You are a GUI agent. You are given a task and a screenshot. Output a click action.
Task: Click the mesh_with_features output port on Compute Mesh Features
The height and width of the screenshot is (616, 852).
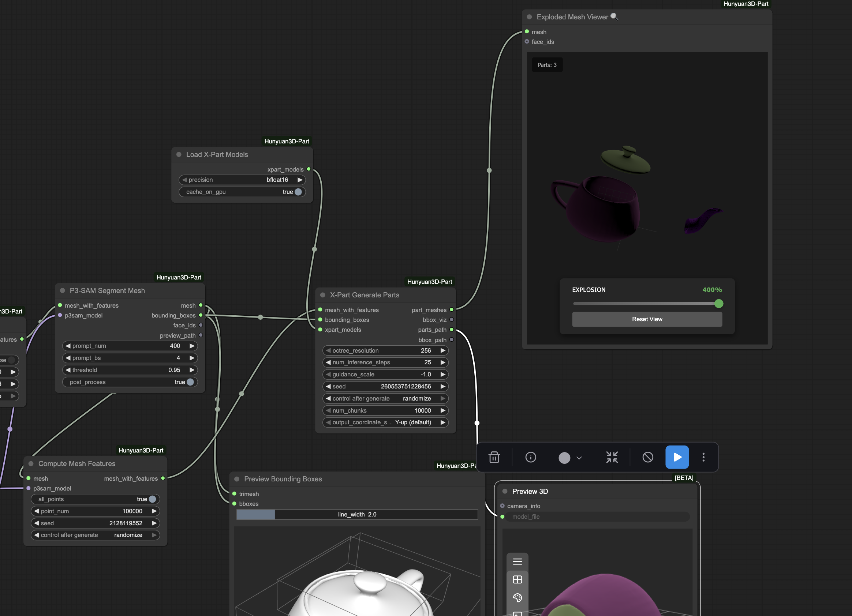[x=162, y=478]
